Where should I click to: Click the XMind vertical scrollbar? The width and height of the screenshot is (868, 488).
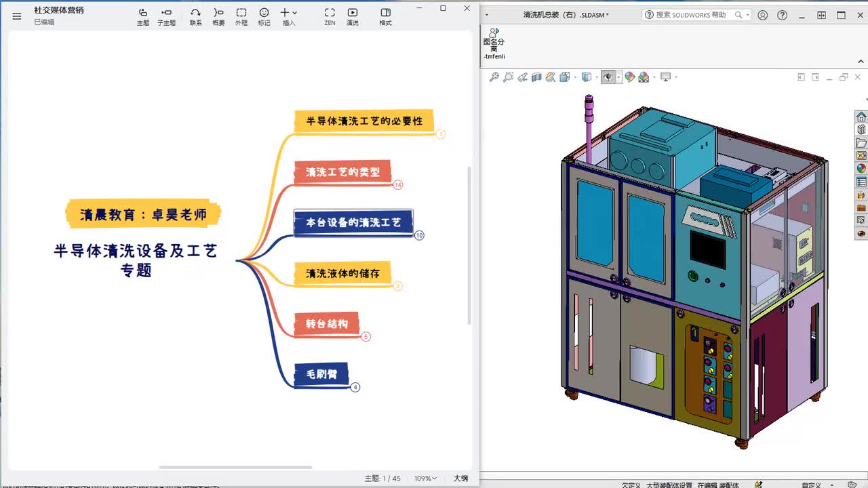tap(469, 244)
